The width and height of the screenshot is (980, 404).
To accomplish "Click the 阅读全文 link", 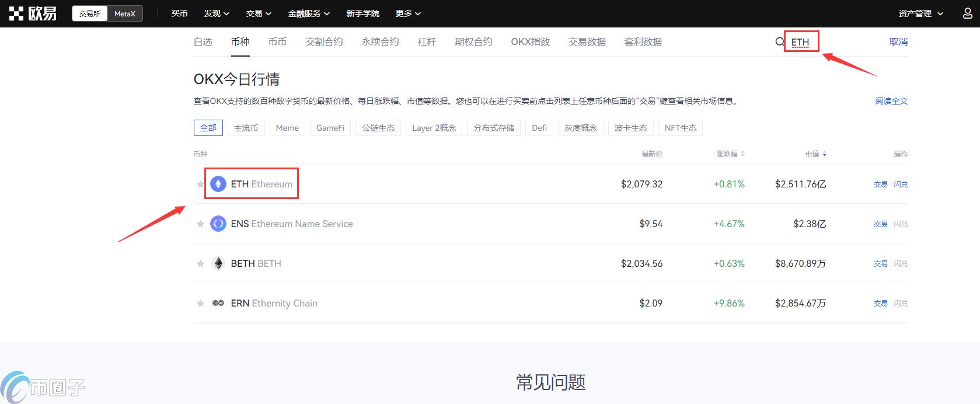I will 892,101.
